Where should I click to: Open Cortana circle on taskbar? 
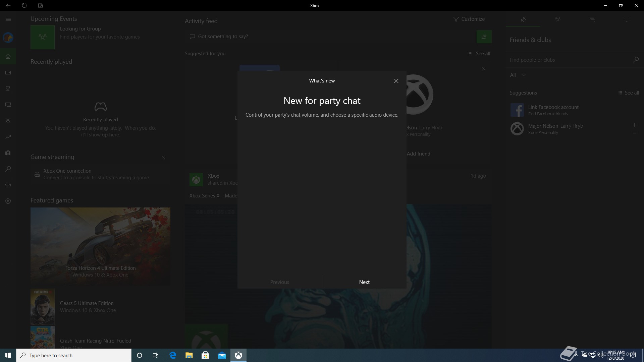[140, 355]
